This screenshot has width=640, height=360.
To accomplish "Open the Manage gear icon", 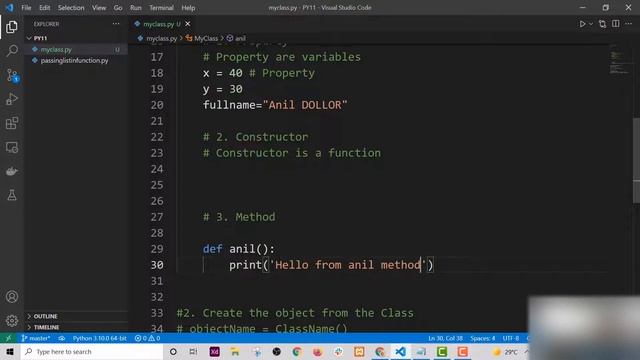I will click(x=12, y=321).
